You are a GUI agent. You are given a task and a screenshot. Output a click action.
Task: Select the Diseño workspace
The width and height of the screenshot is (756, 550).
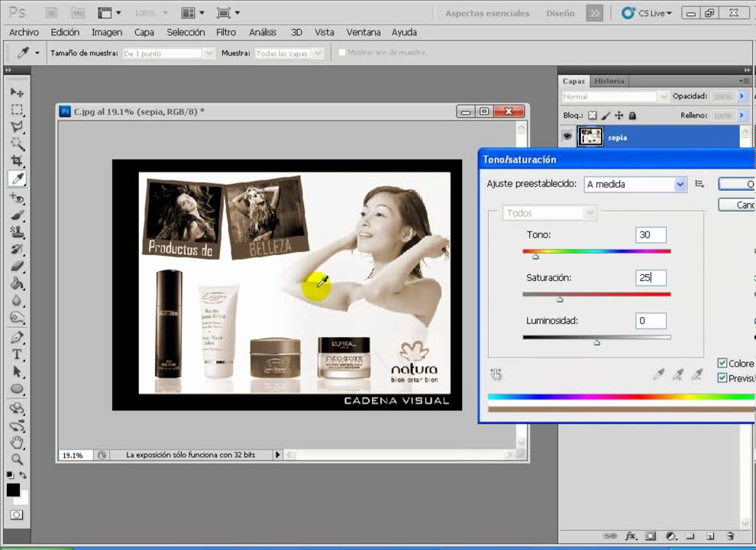561,14
